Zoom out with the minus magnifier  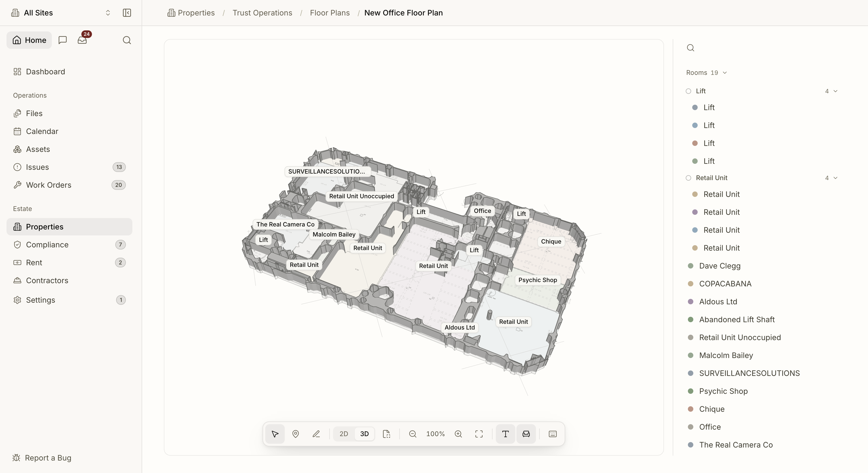tap(412, 434)
